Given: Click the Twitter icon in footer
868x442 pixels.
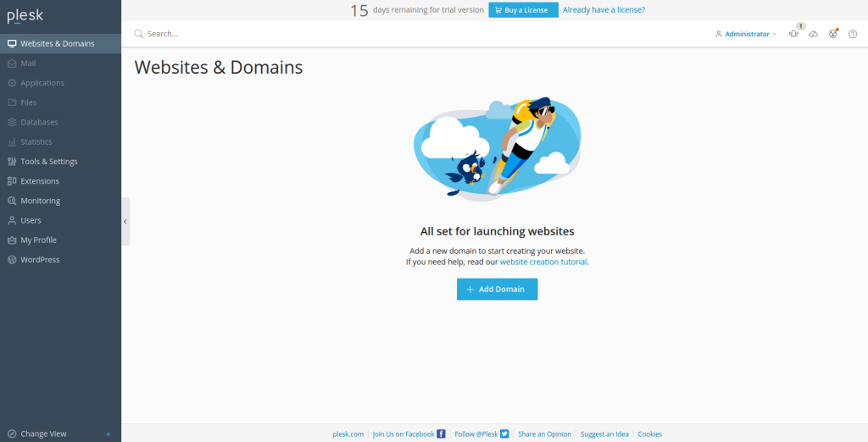Looking at the screenshot, I should click(504, 434).
